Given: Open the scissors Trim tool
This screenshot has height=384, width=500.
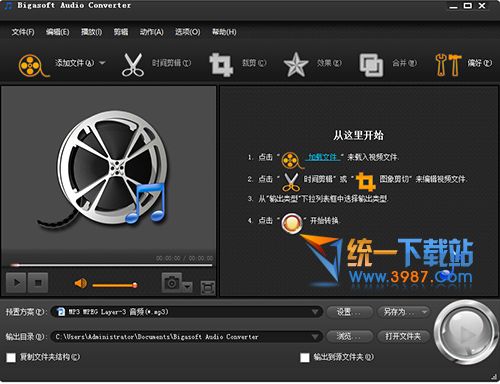Looking at the screenshot, I should coord(133,65).
